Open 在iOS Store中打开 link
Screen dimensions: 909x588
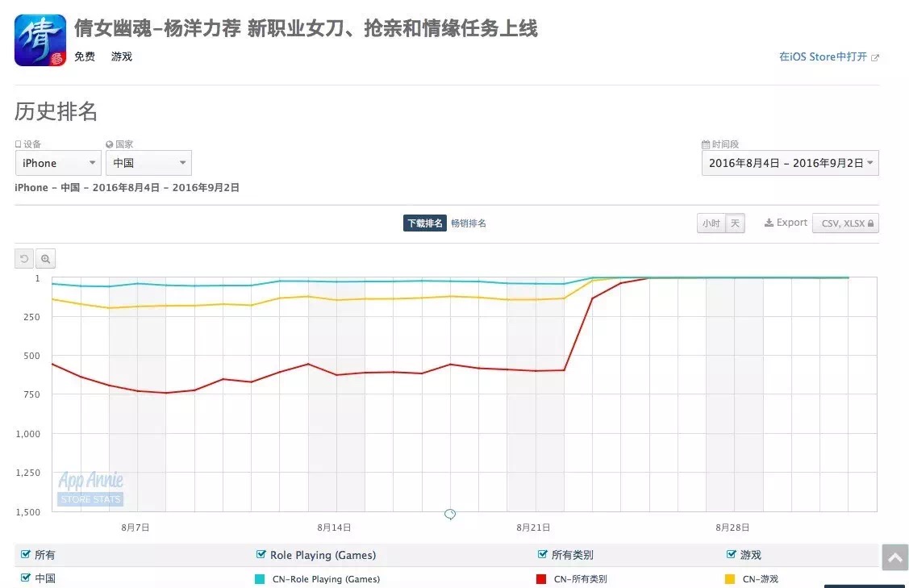[x=823, y=56]
